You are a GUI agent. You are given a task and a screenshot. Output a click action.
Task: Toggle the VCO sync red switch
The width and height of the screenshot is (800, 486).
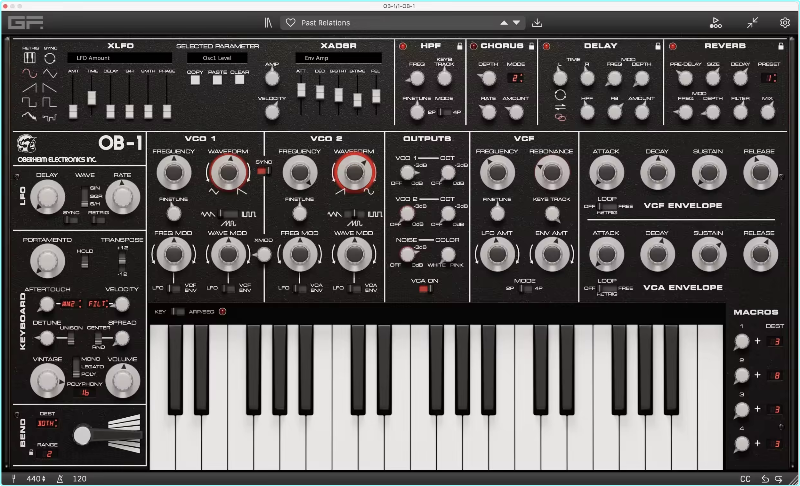coord(262,171)
